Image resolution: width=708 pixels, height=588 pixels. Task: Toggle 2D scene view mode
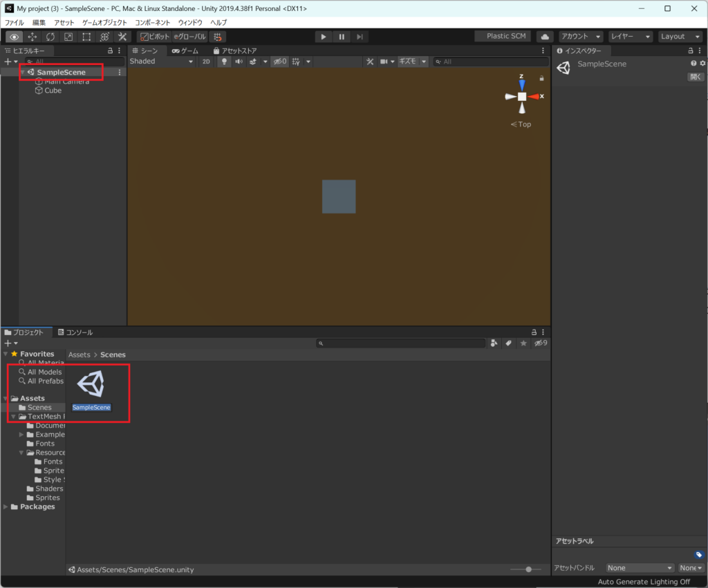(206, 61)
